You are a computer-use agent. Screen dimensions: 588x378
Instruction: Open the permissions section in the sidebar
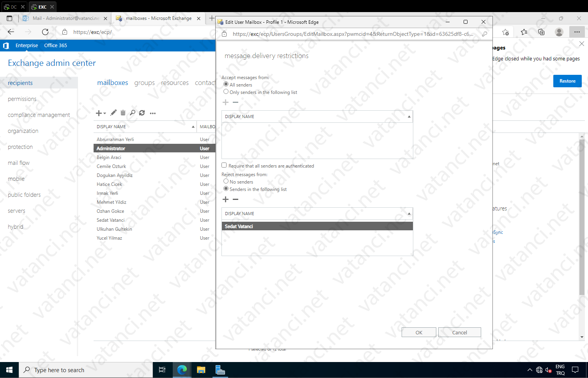point(22,99)
